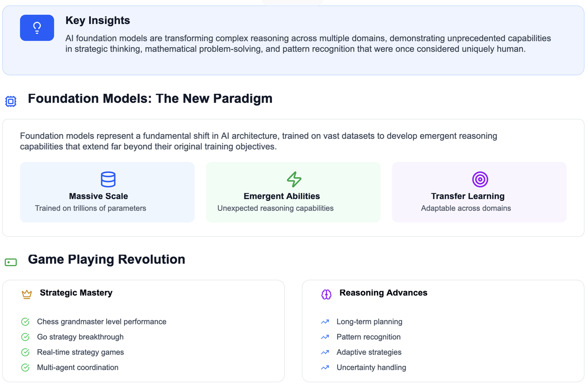Viewport: 588px width, 391px height.
Task: Click the gamepad icon beside Game Playing Revolution
Action: 11,262
